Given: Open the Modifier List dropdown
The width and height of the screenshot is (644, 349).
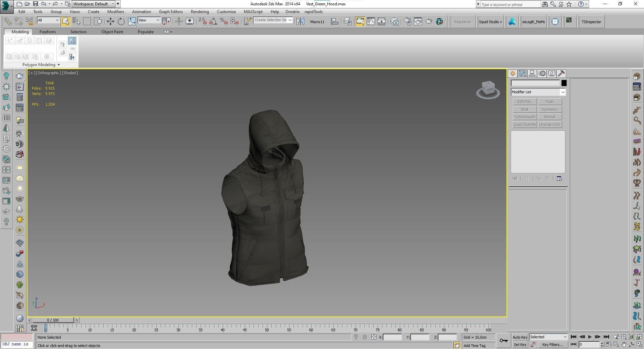Looking at the screenshot, I should [538, 92].
